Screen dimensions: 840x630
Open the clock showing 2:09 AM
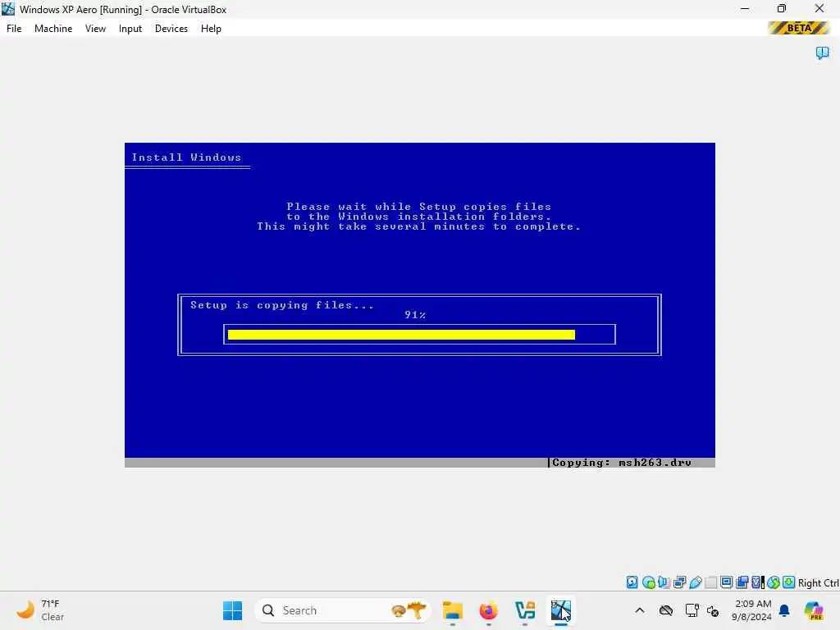[x=752, y=610]
